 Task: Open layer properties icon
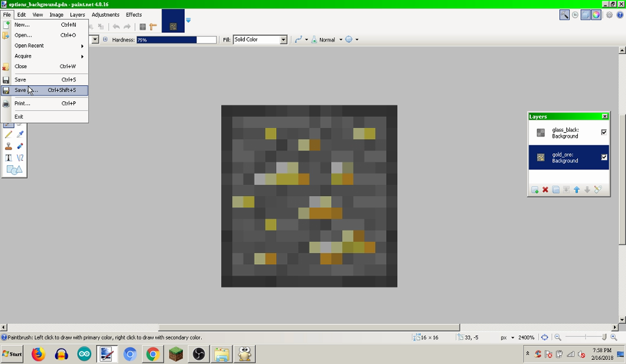598,189
